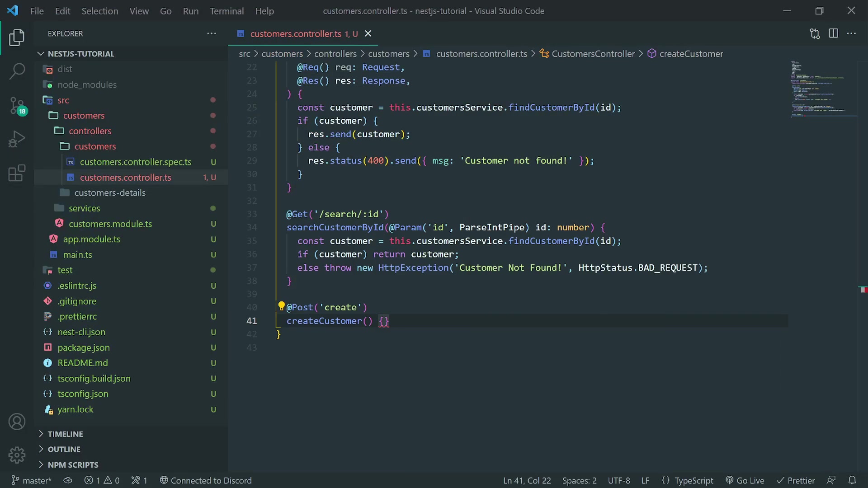The height and width of the screenshot is (488, 868).
Task: Collapse the src folder
Action: point(131,100)
